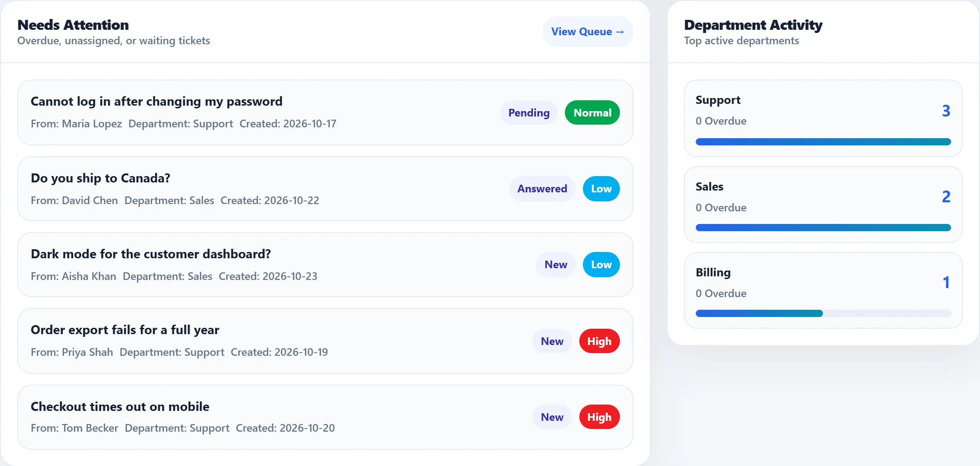Click '0 Overdue' under Support

(721, 121)
